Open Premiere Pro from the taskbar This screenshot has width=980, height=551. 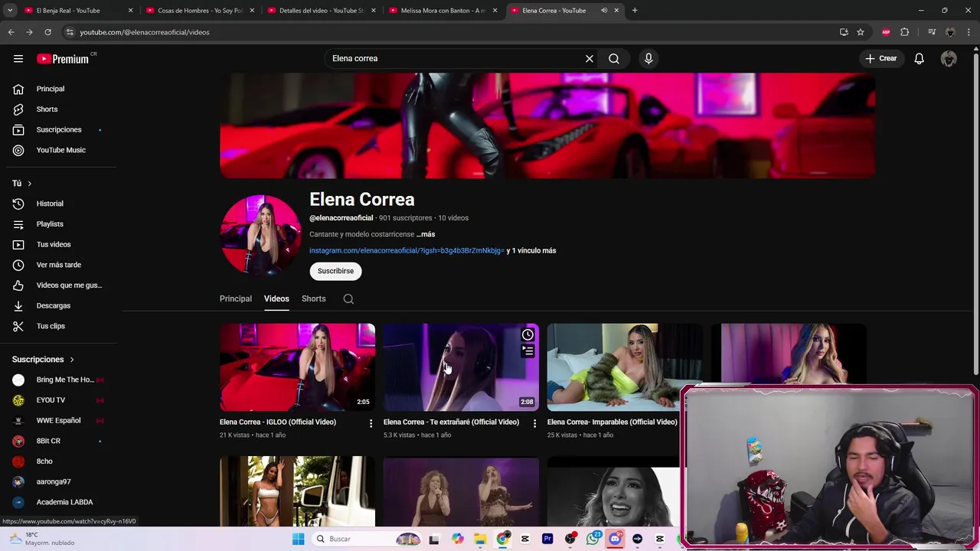tap(547, 539)
